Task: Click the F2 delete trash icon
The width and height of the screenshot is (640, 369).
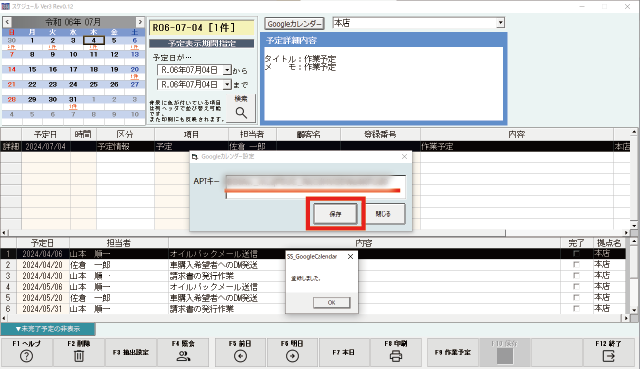Action: tap(79, 351)
